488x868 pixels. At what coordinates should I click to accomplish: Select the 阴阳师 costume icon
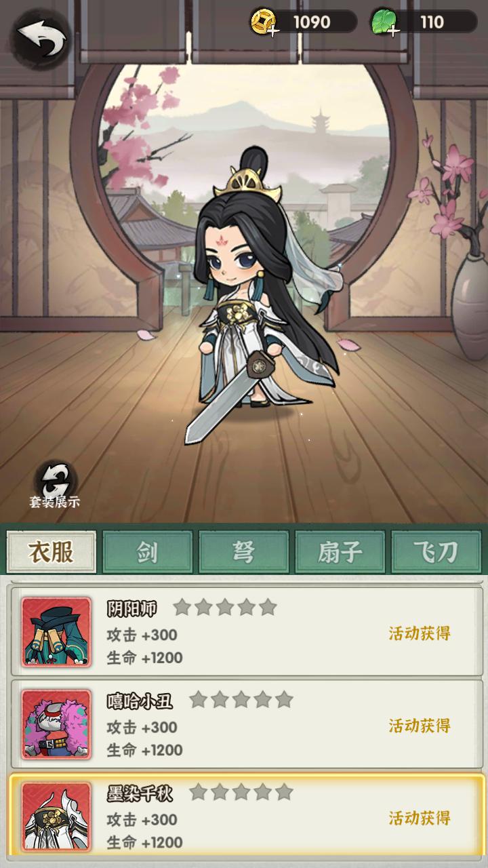(x=56, y=631)
